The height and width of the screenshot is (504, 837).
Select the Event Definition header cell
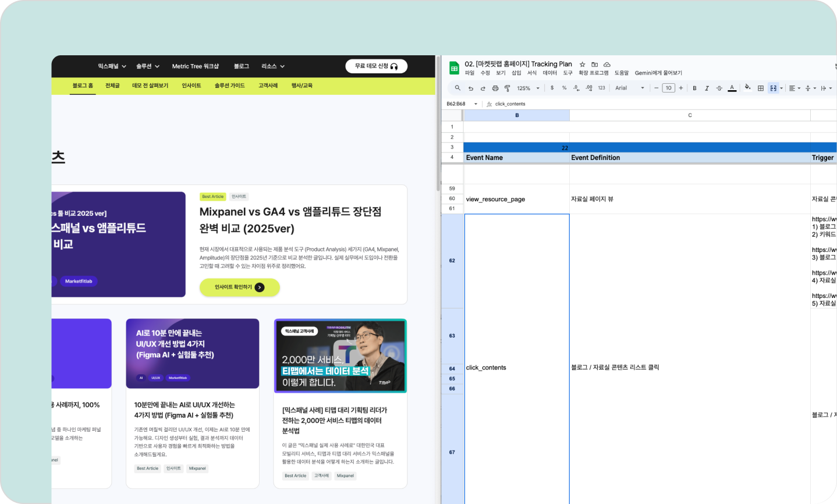[690, 158]
